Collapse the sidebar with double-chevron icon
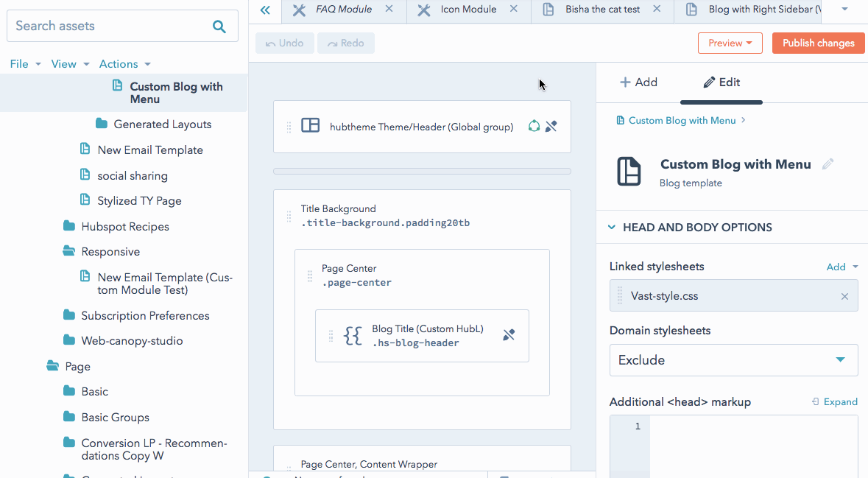868x478 pixels. [x=265, y=10]
